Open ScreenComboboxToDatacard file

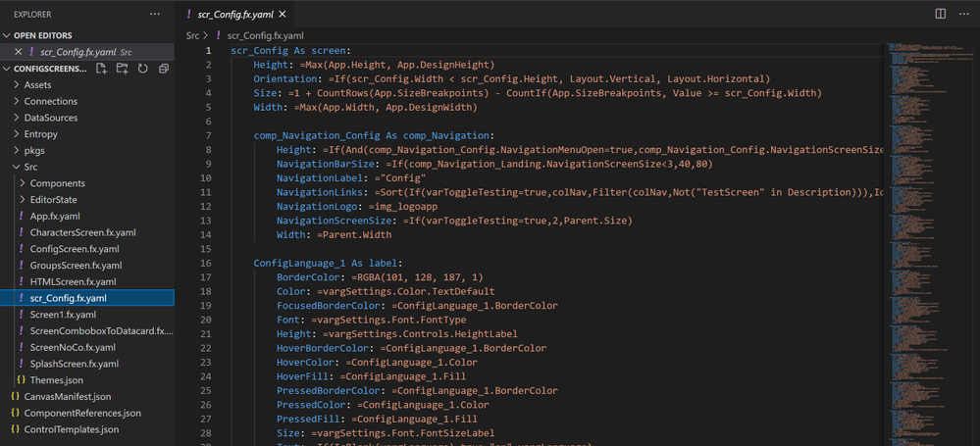[x=101, y=330]
